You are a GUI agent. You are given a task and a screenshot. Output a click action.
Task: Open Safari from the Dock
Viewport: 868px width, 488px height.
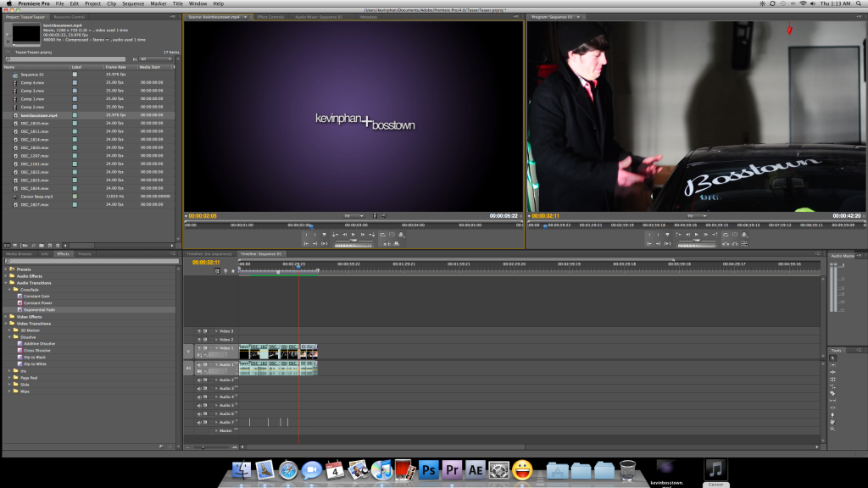(x=288, y=470)
